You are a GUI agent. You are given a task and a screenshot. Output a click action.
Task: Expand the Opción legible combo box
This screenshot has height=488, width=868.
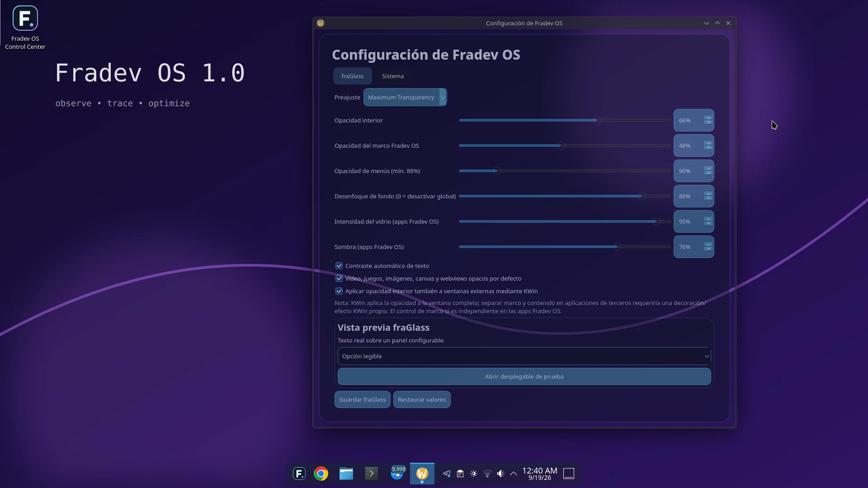click(x=524, y=356)
